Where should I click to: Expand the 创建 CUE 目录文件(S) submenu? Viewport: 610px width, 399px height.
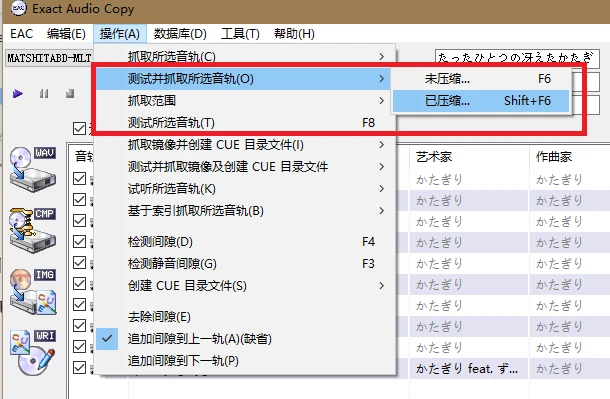(x=245, y=286)
